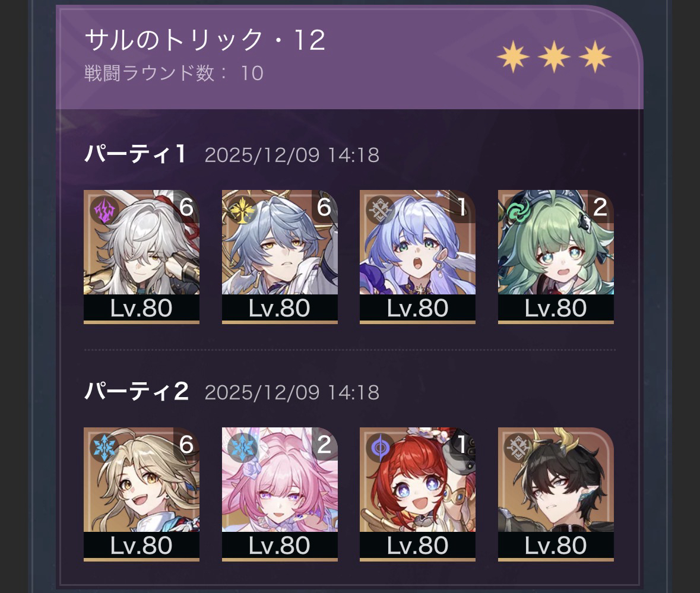Click the first gold star rating
Screen dimensions: 700x593
point(514,56)
